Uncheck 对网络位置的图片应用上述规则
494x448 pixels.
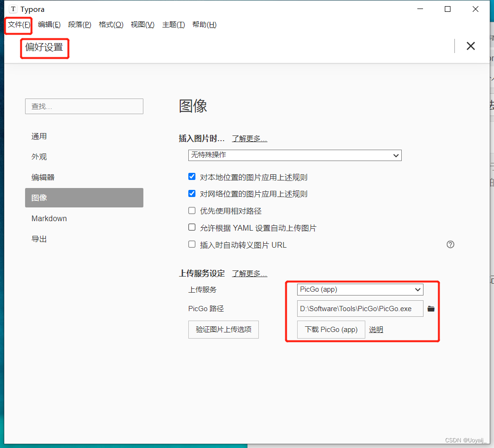tap(192, 193)
